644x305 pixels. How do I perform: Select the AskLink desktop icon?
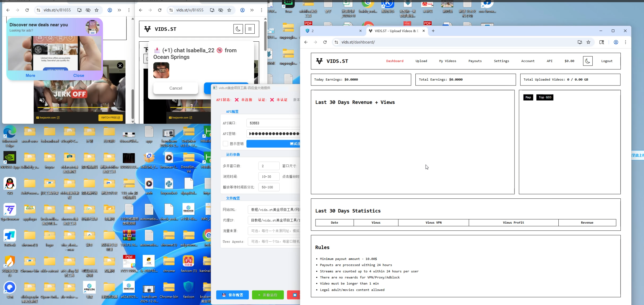click(x=149, y=160)
